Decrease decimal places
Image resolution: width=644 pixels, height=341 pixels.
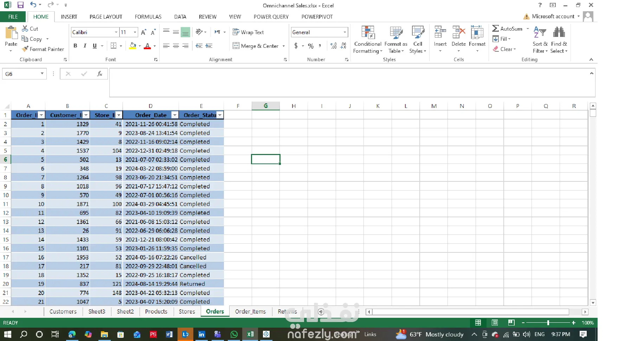tap(343, 46)
